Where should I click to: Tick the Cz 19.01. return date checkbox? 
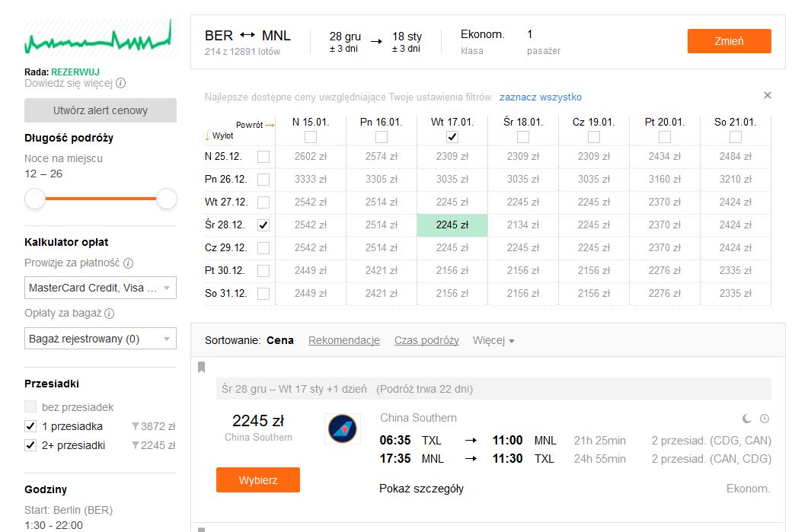594,137
